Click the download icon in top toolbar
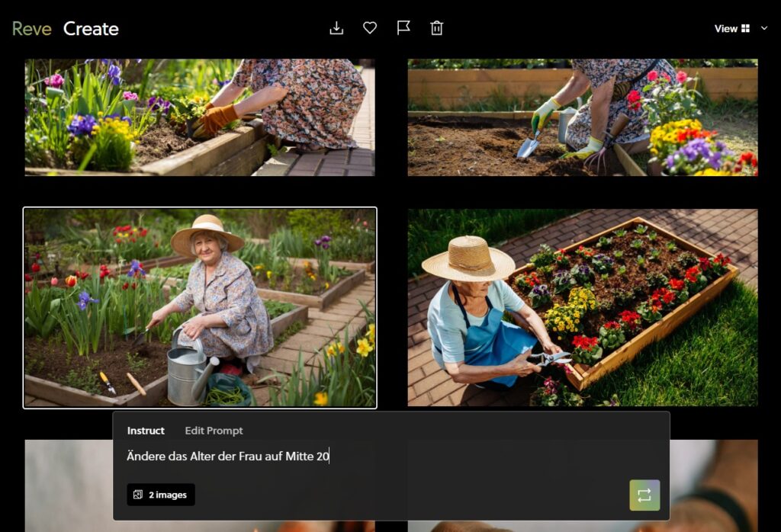This screenshot has height=532, width=781. pyautogui.click(x=336, y=28)
